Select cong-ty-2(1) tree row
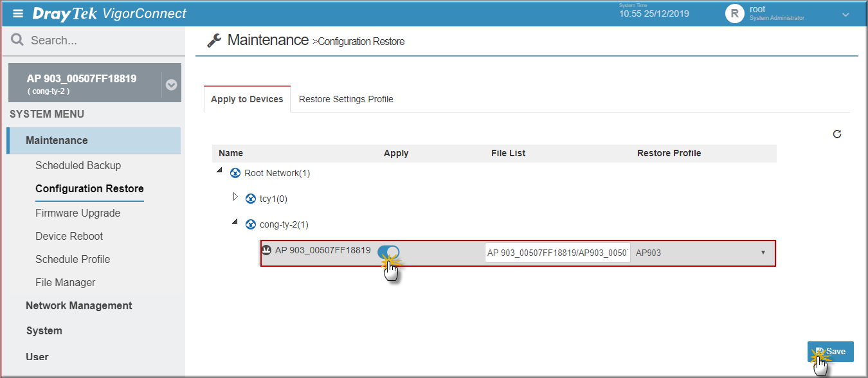868x378 pixels. (x=284, y=224)
